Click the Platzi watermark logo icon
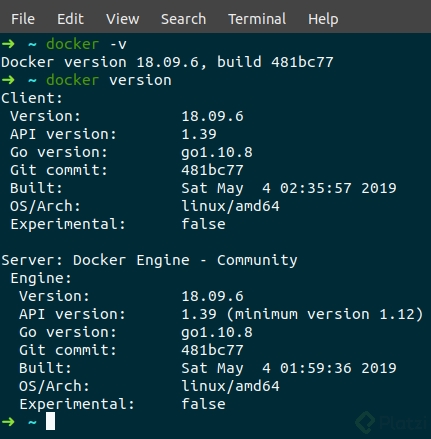Screen dimensions: 431x439 tap(365, 422)
